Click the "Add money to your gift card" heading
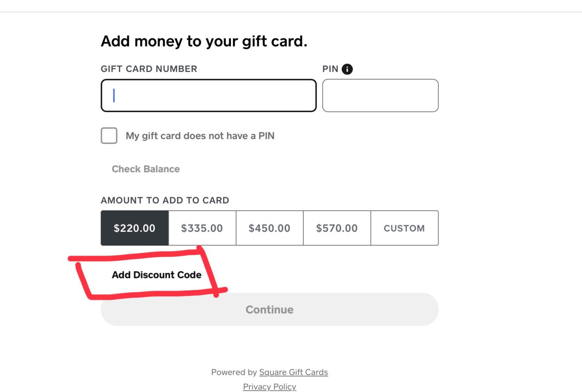 (x=204, y=41)
